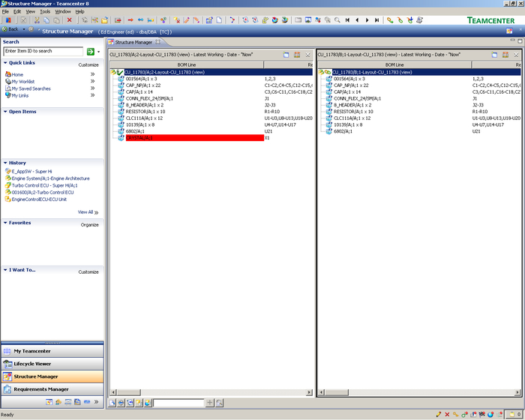Open the Tools menu
Screen dimensions: 525x420
(45, 11)
